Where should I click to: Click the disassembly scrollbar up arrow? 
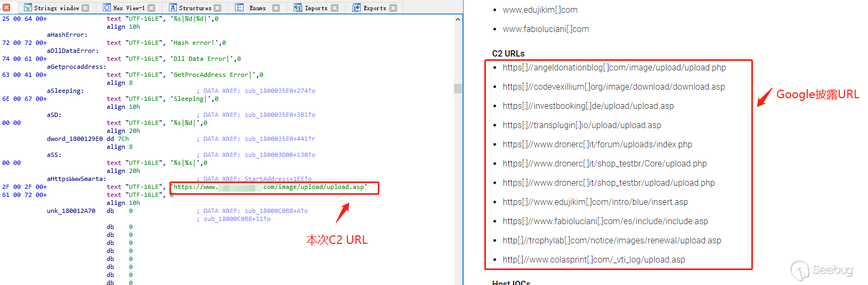point(458,19)
